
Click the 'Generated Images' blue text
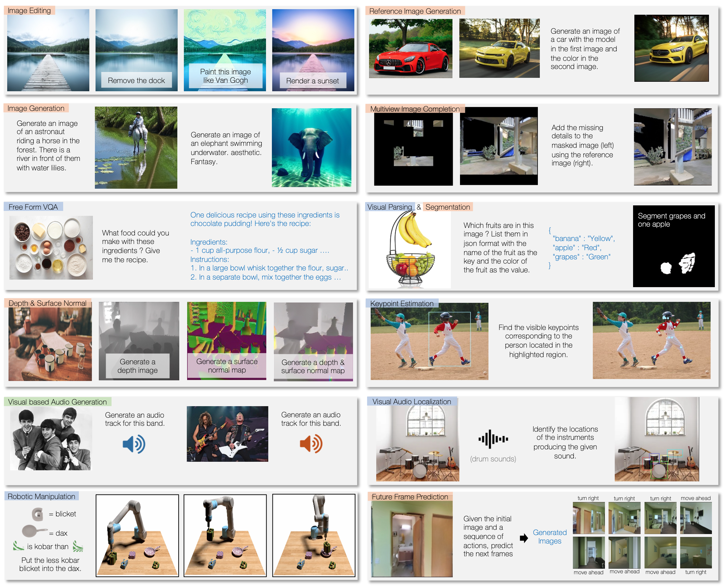click(x=550, y=537)
